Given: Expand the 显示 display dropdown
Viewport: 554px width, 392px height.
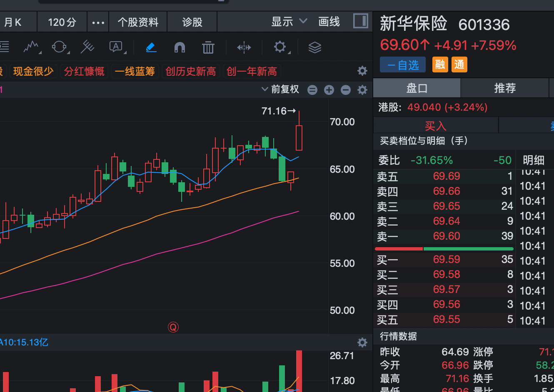Looking at the screenshot, I should click(289, 22).
